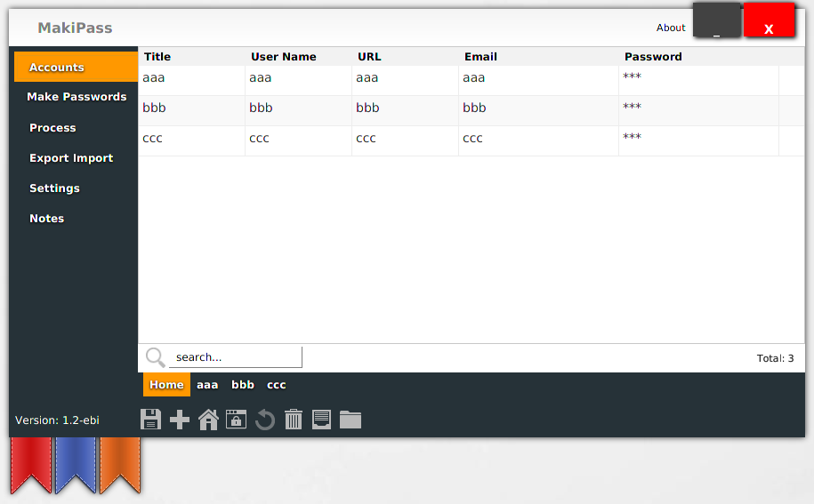The image size is (814, 504).
Task: Click the trash can delete icon
Action: point(294,419)
